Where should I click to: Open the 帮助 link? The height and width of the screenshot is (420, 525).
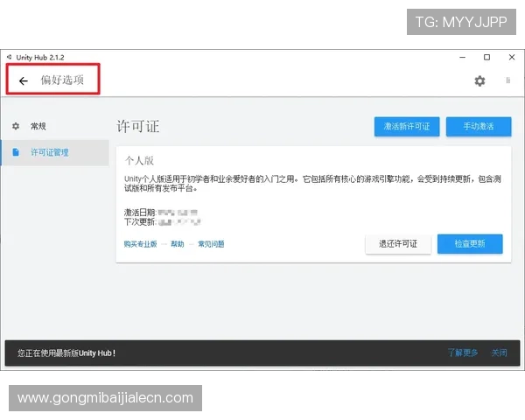(178, 244)
